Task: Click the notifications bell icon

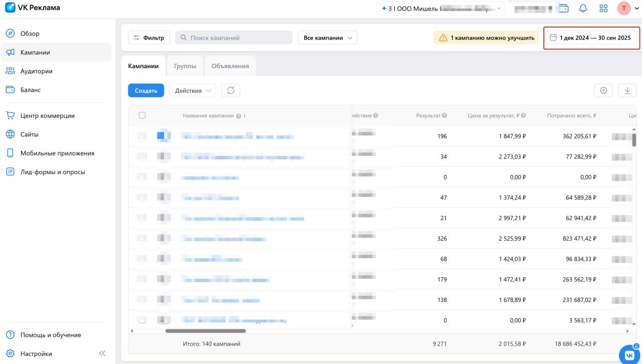Action: [x=583, y=9]
